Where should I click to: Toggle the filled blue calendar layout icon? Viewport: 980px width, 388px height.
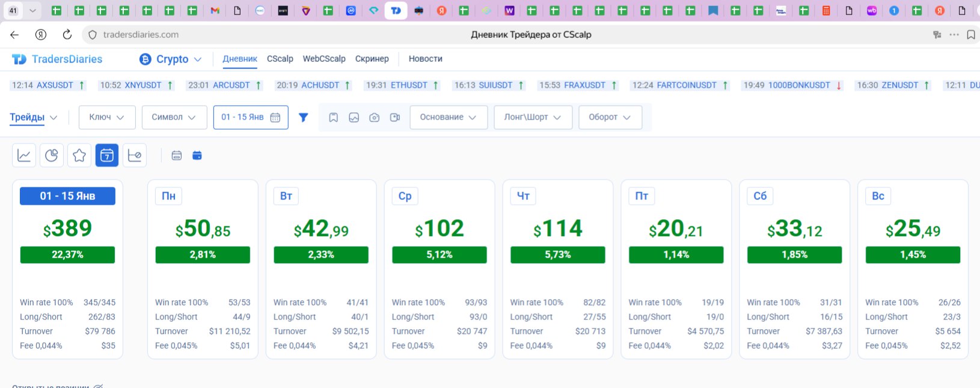pyautogui.click(x=197, y=156)
